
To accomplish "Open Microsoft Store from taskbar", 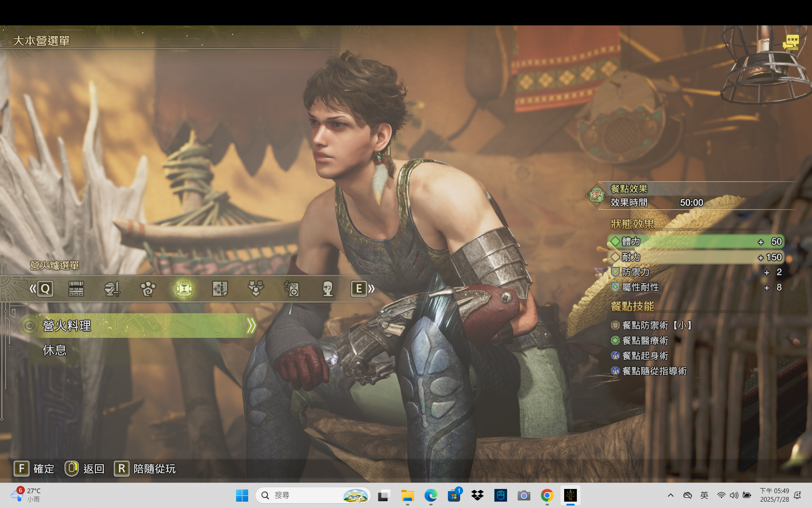I will pos(454,495).
